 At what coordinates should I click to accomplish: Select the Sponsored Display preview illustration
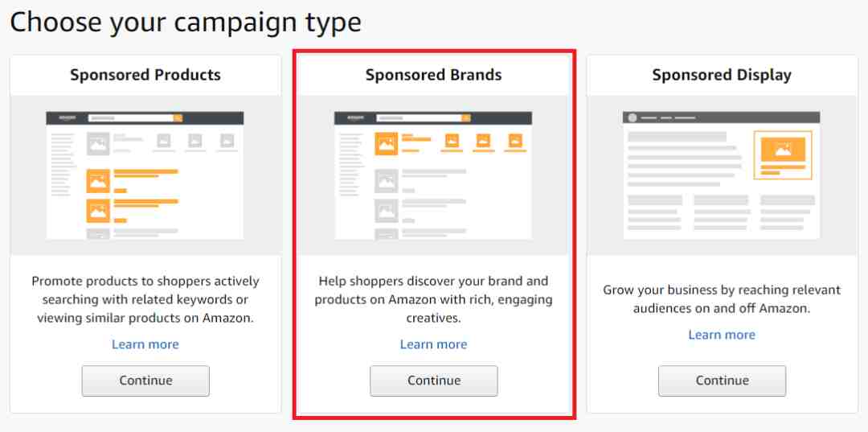click(x=722, y=175)
